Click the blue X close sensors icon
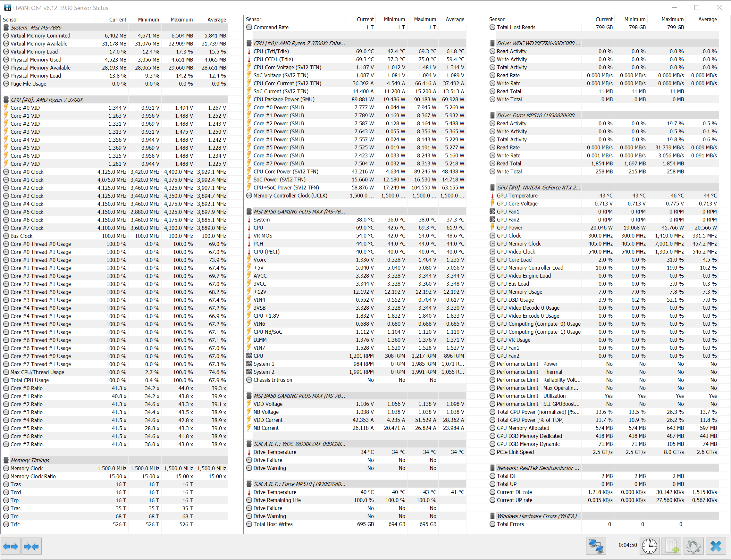The width and height of the screenshot is (731, 560). 716,546
